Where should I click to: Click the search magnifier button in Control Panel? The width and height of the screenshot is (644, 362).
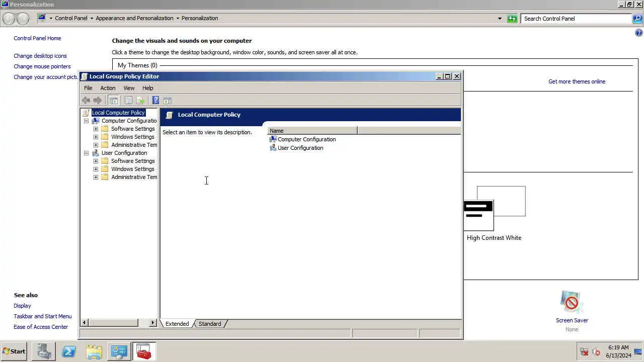click(637, 19)
